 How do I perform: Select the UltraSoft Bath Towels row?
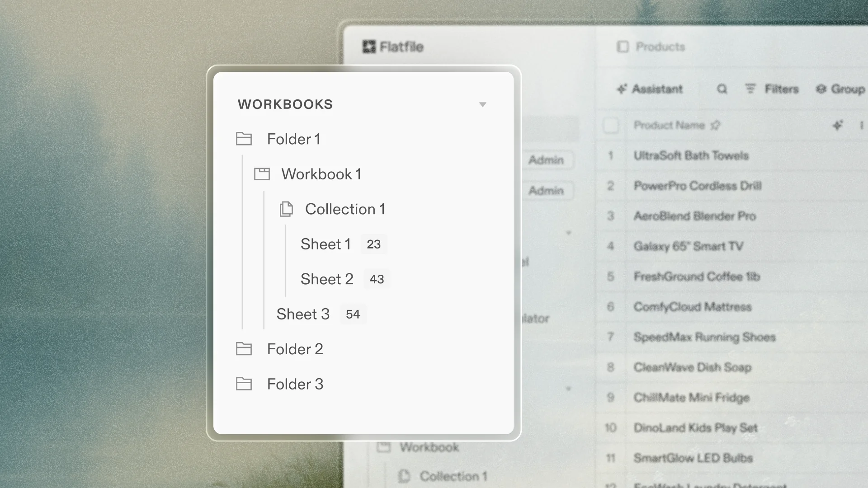691,155
